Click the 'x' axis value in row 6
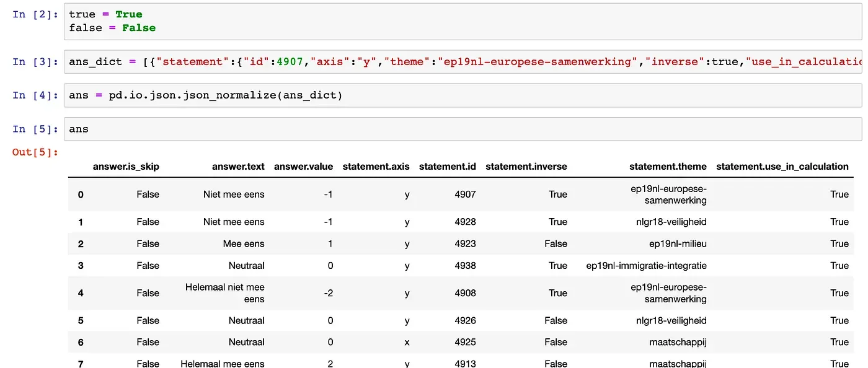Image resolution: width=868 pixels, height=368 pixels. 407,342
